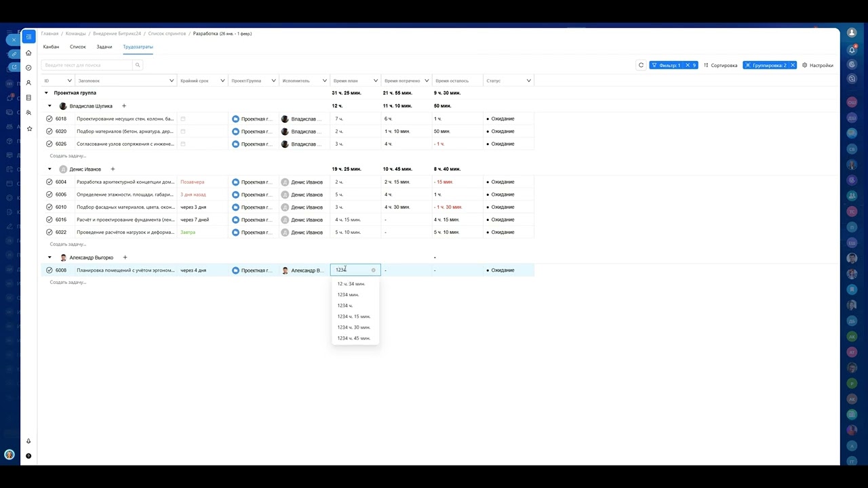This screenshot has width=868, height=488.
Task: Open the deadline calendar icon for task 6020
Action: 183,131
